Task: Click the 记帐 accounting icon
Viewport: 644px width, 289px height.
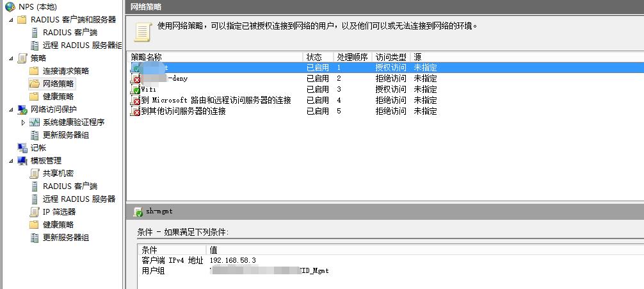Action: coord(22,148)
